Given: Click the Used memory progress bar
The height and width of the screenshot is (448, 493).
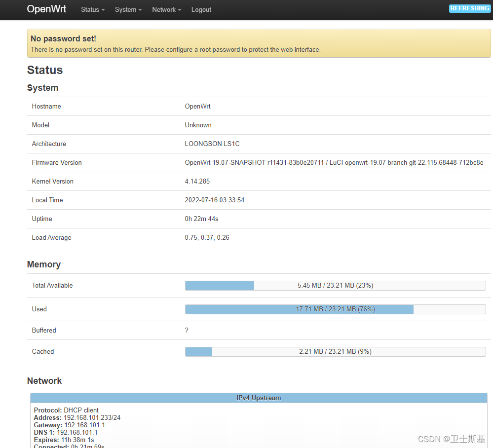Looking at the screenshot, I should tap(335, 309).
